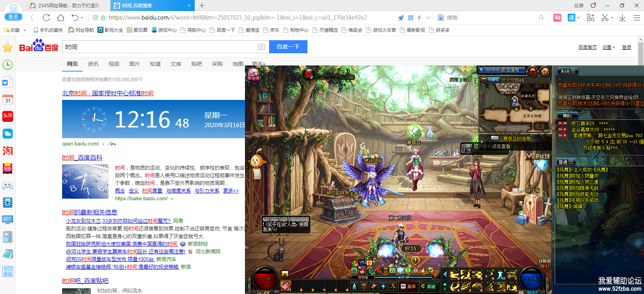Open the downloads arrow icon
Image resolution: width=644 pixels, height=294 pixels.
[622, 18]
